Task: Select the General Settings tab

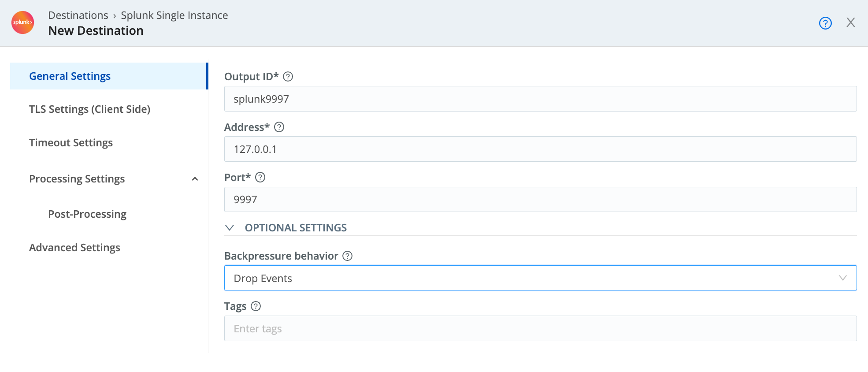Action: 109,76
